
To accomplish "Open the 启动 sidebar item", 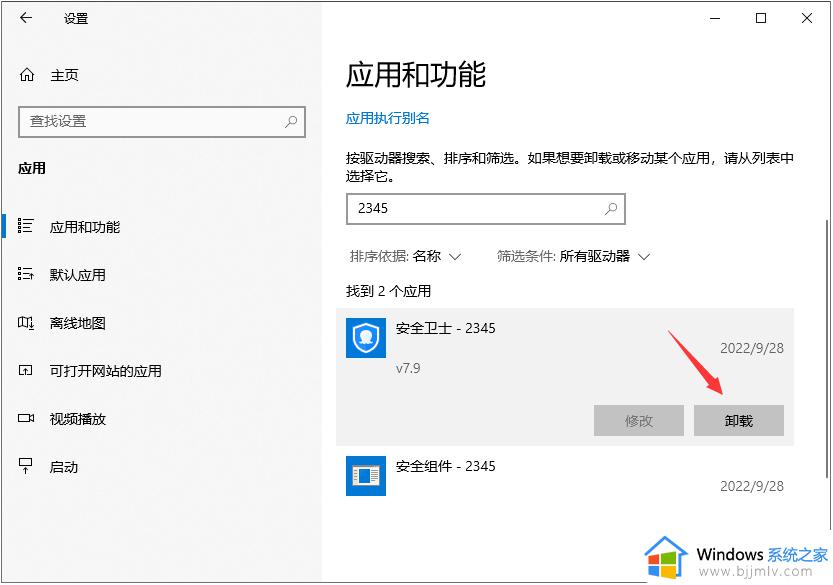I will click(162, 467).
